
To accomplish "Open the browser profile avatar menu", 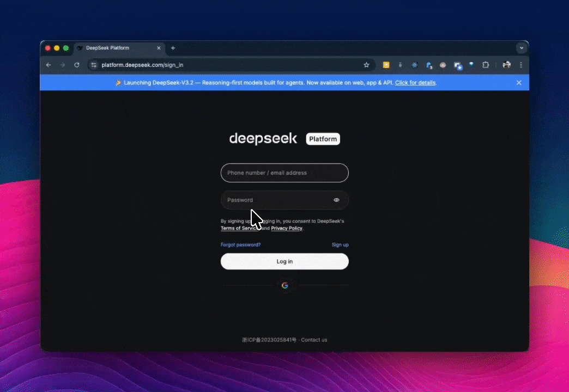I will tap(506, 65).
